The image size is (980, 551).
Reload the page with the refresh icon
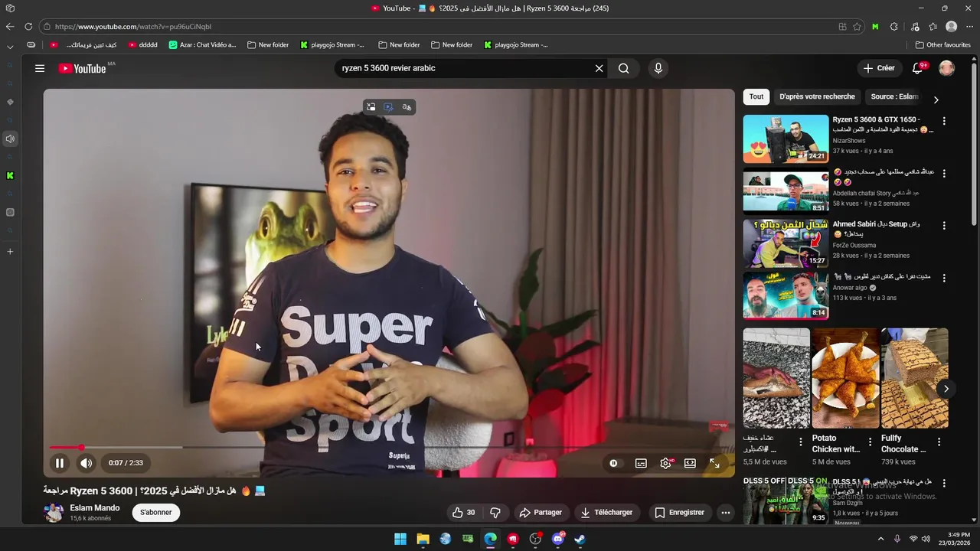click(x=28, y=26)
